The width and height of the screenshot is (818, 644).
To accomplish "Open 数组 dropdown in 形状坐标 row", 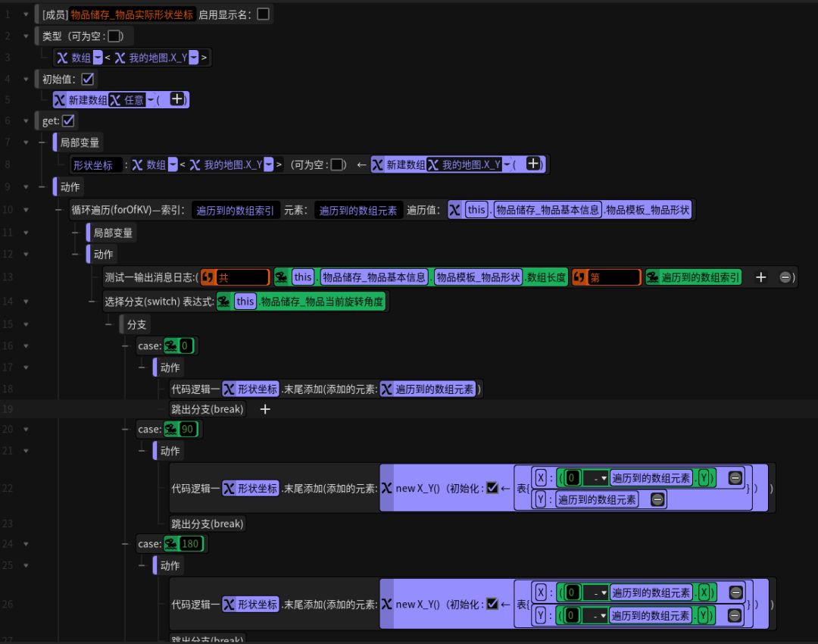I will click(173, 165).
